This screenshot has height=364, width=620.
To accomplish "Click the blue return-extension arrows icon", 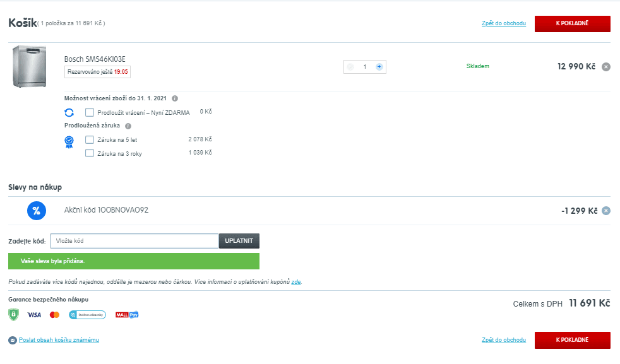I will point(69,113).
